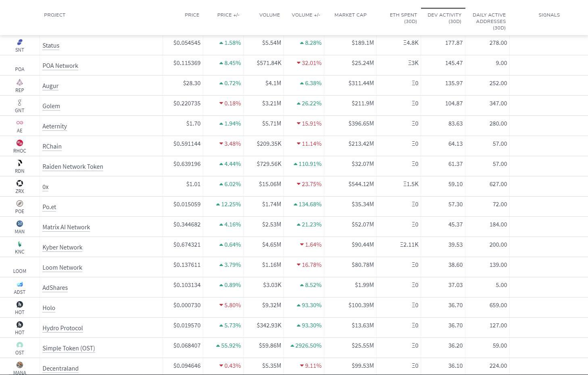Click Raiden volume change 110.91%
Viewport: 588px width, 375px height.
point(308,164)
